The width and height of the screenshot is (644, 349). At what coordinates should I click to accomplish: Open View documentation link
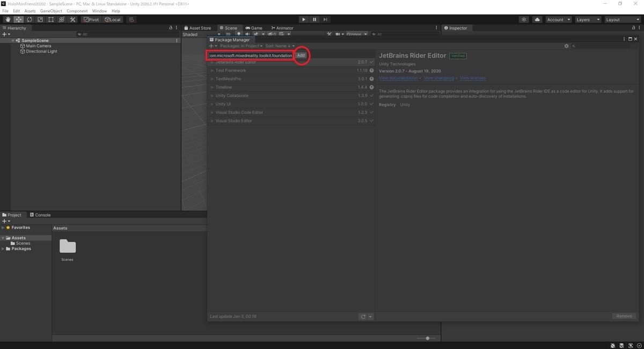click(398, 78)
